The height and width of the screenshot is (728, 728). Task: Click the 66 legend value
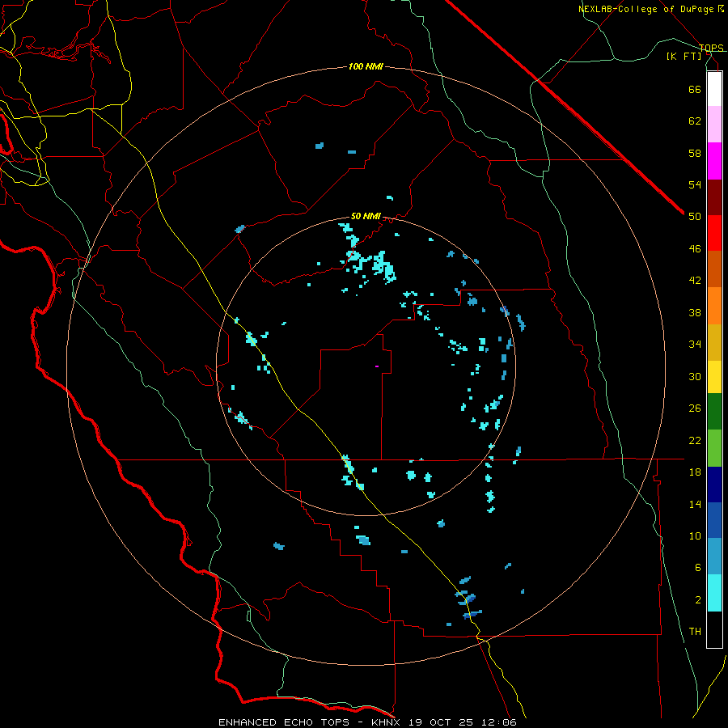[695, 89]
